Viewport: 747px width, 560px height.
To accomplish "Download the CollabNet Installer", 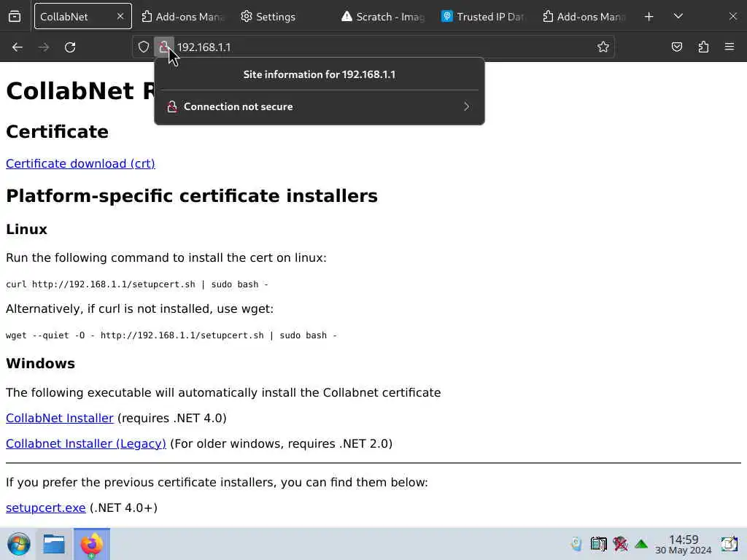I will click(60, 418).
